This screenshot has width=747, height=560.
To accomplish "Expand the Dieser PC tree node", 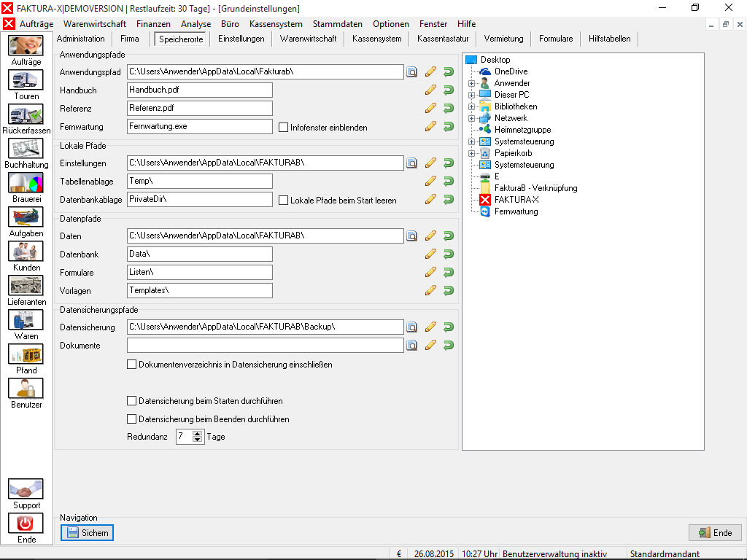I will pos(472,95).
